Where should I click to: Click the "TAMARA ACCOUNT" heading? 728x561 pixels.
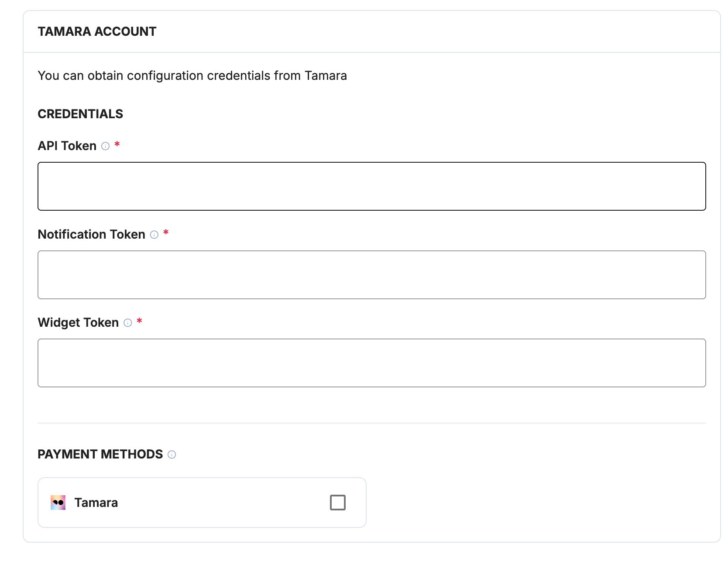point(97,31)
